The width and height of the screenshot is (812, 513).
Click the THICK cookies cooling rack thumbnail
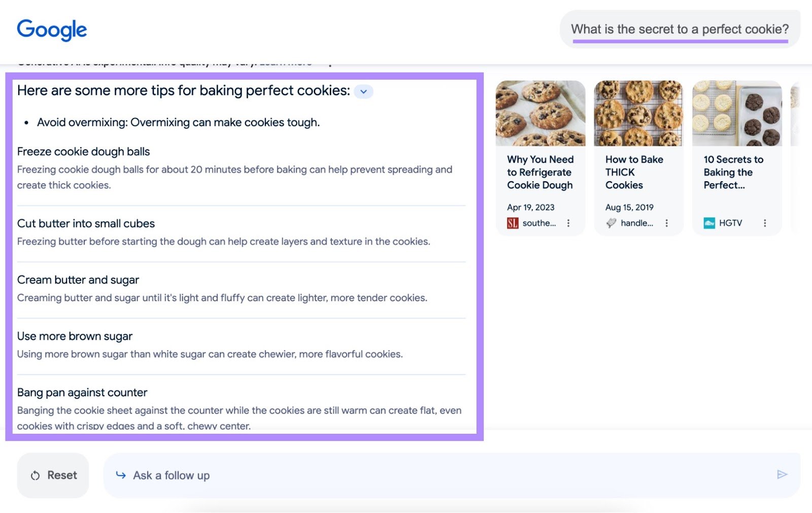point(638,113)
